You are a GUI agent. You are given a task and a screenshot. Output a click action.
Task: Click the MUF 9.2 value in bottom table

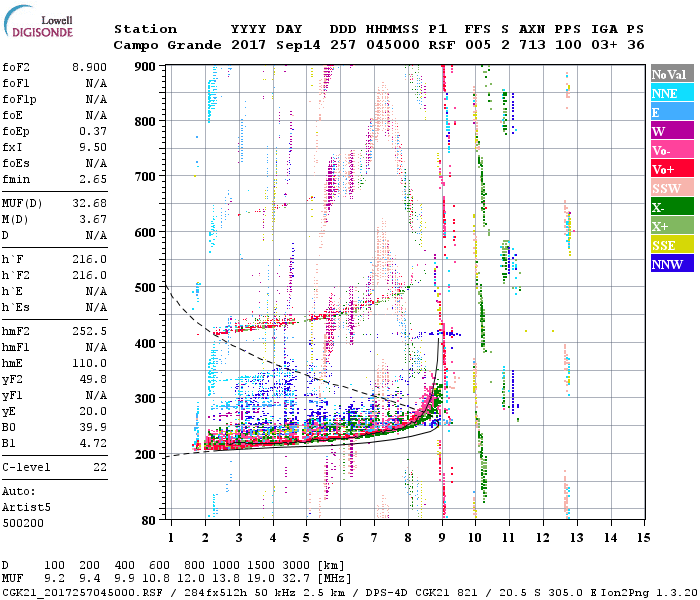point(54,579)
